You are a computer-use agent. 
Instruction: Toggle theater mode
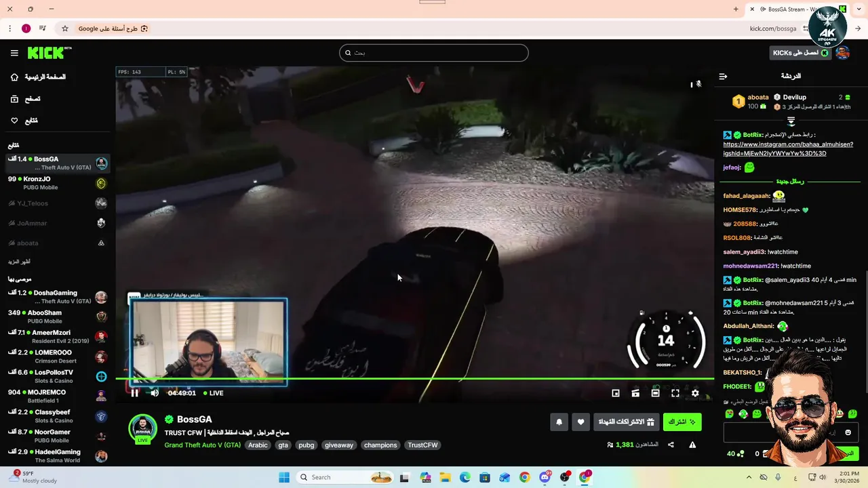click(x=655, y=393)
